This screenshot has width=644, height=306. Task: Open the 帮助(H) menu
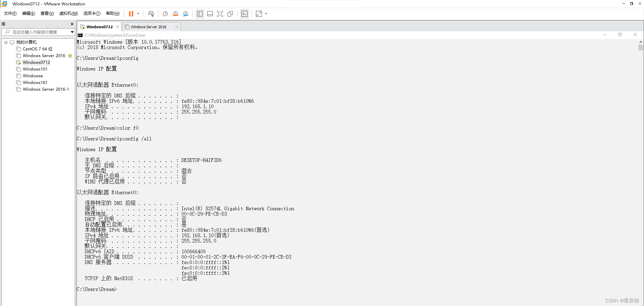click(113, 13)
